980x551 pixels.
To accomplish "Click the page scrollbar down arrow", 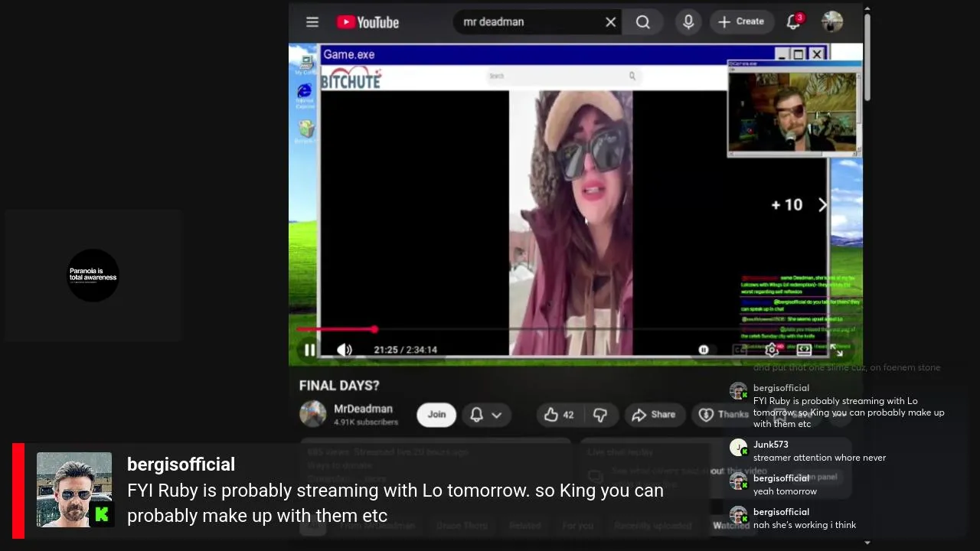I will 867,543.
